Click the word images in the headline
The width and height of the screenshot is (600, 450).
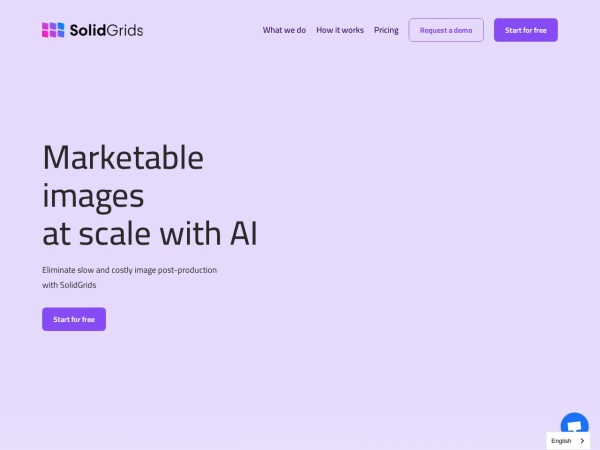click(x=93, y=195)
